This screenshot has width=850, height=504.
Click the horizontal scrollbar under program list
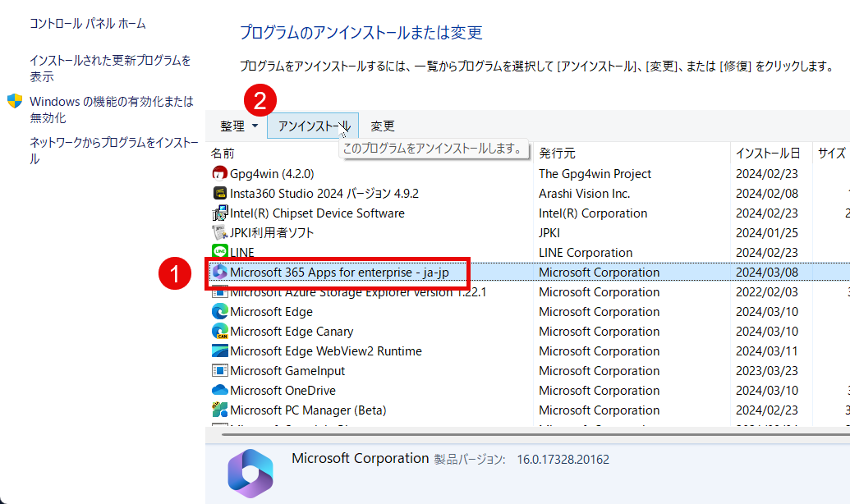(535, 434)
